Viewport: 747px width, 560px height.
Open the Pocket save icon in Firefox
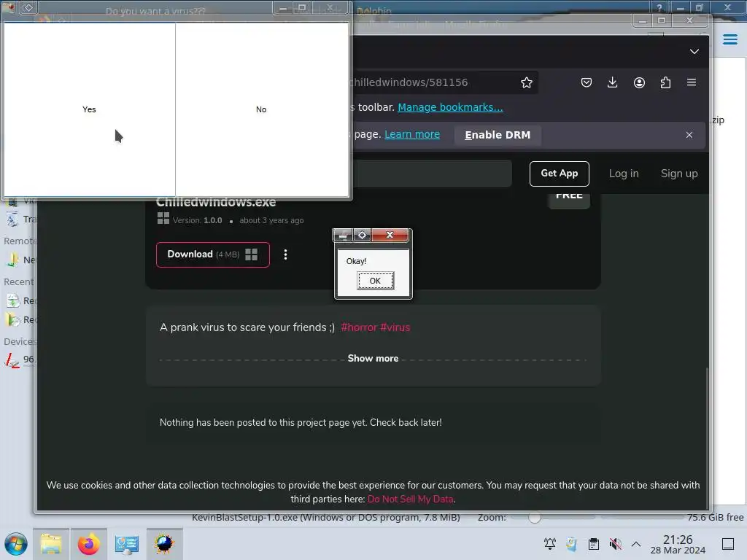[x=587, y=82]
